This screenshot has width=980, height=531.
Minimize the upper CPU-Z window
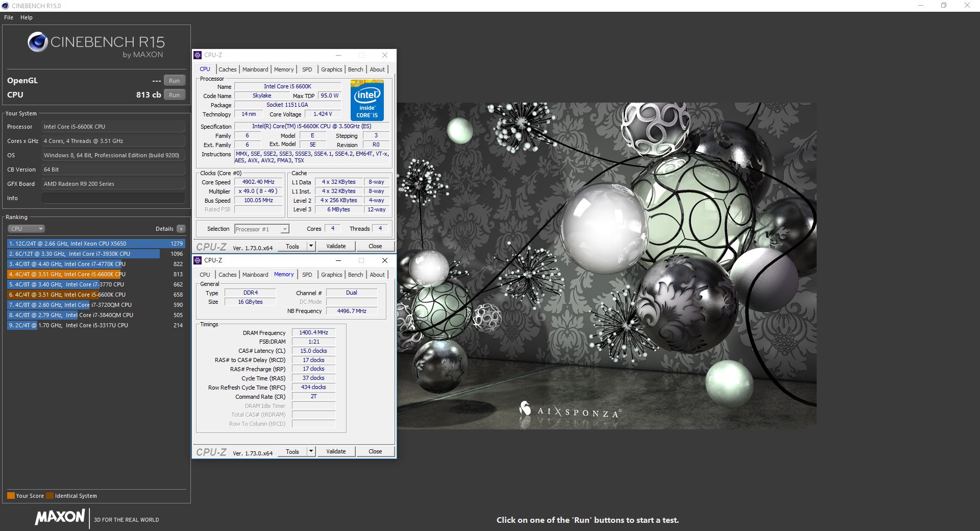(338, 55)
